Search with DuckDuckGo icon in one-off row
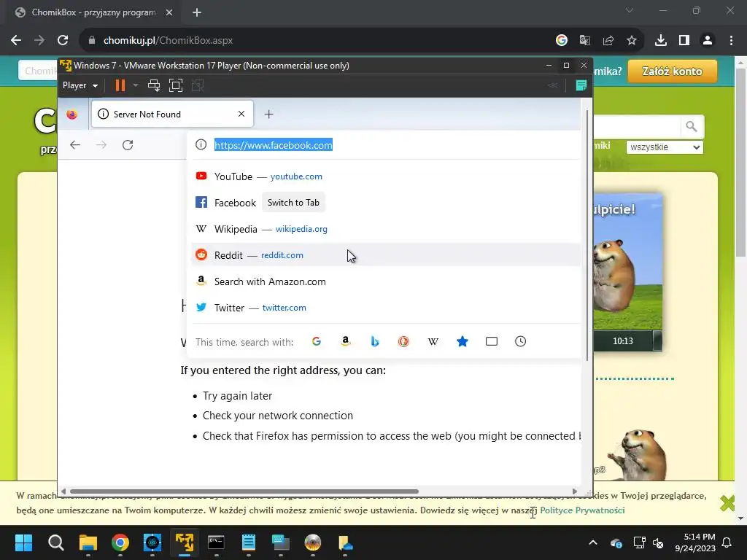 pos(403,341)
